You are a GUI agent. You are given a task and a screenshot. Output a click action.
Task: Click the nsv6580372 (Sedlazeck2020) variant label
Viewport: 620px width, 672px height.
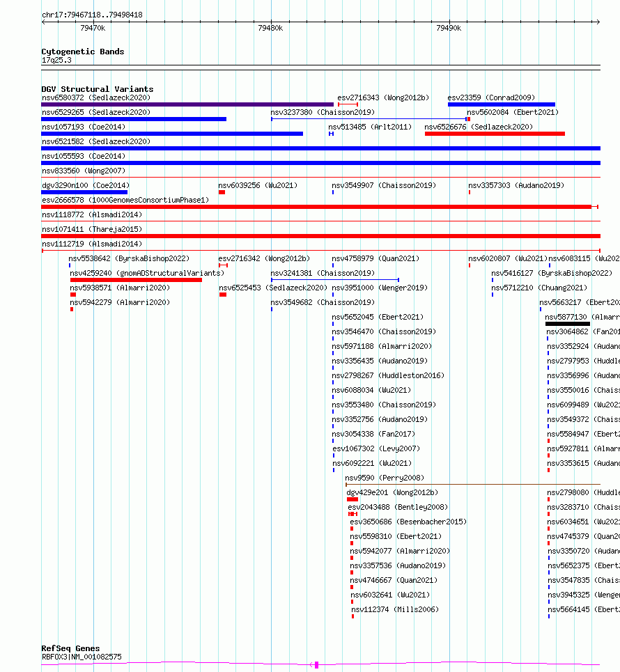click(x=96, y=97)
